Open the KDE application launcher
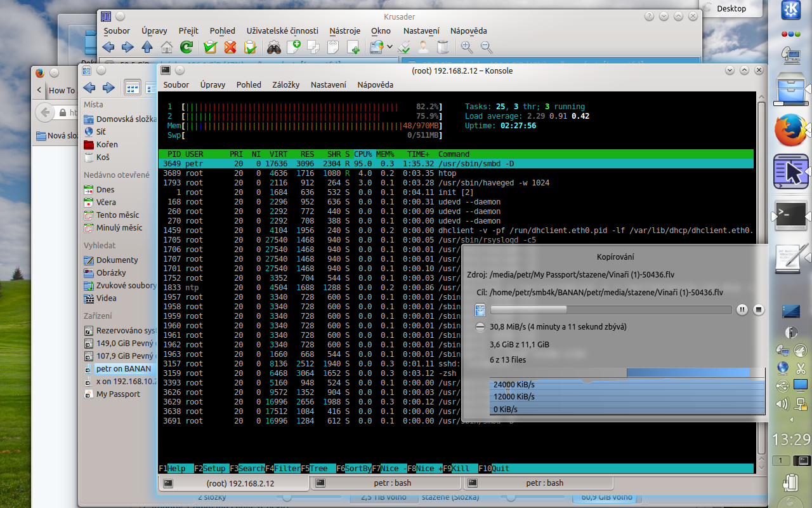This screenshot has height=508, width=812. 790,11
